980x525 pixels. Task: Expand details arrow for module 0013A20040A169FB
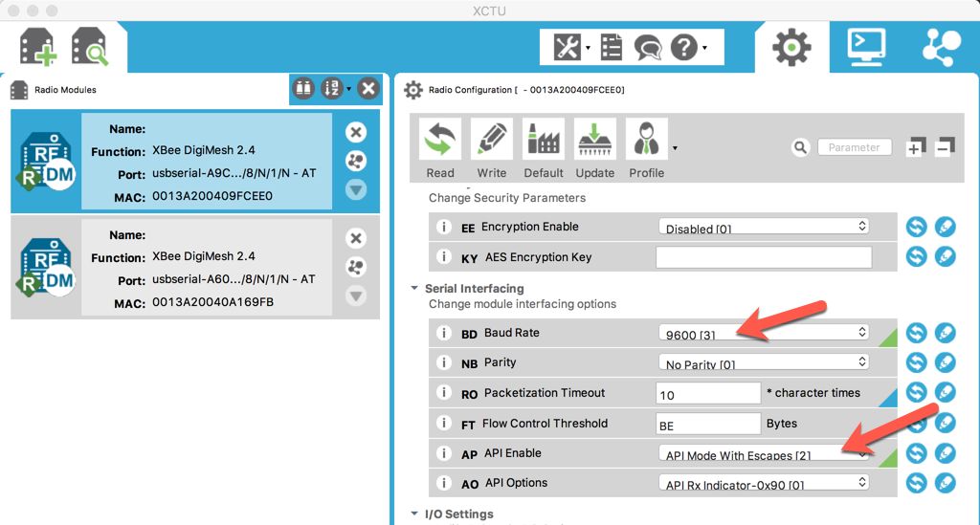tap(356, 295)
